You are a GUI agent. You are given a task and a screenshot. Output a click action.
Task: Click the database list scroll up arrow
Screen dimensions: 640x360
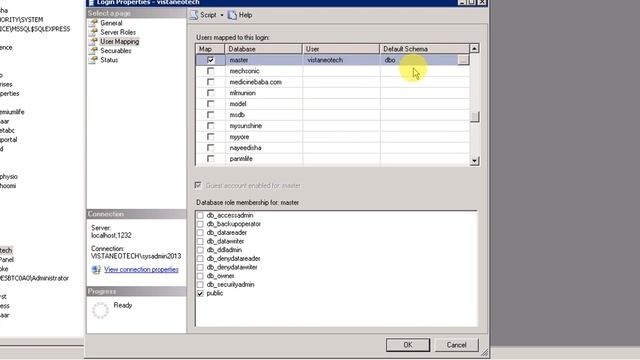(x=474, y=49)
